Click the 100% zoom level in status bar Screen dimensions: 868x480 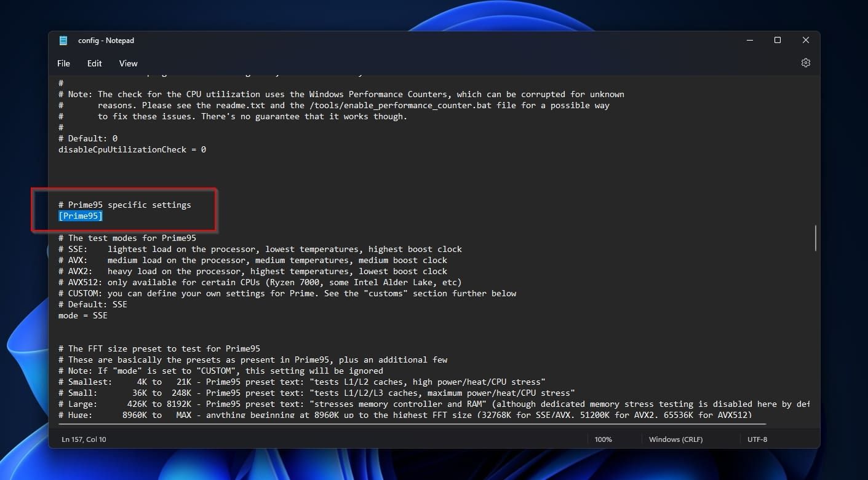pyautogui.click(x=603, y=439)
